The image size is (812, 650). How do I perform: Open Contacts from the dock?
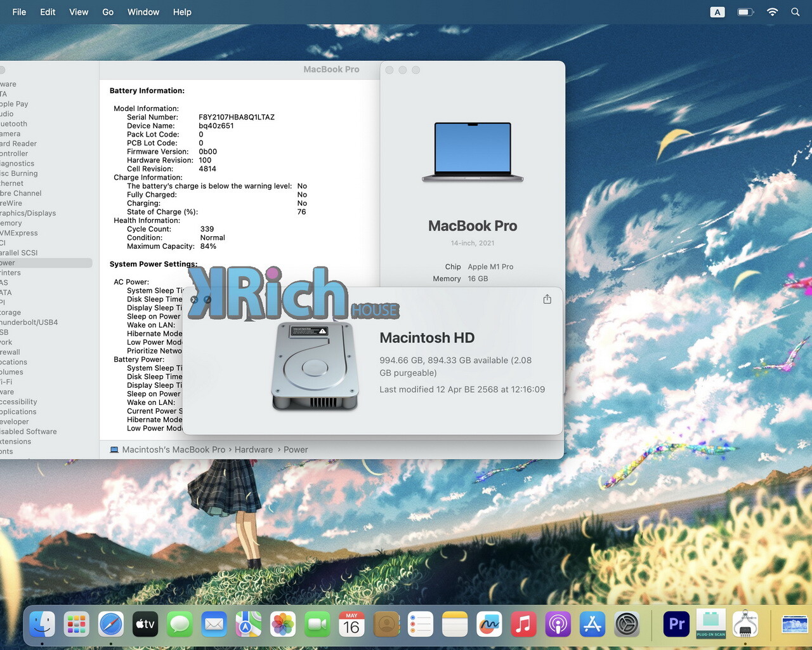click(x=386, y=625)
